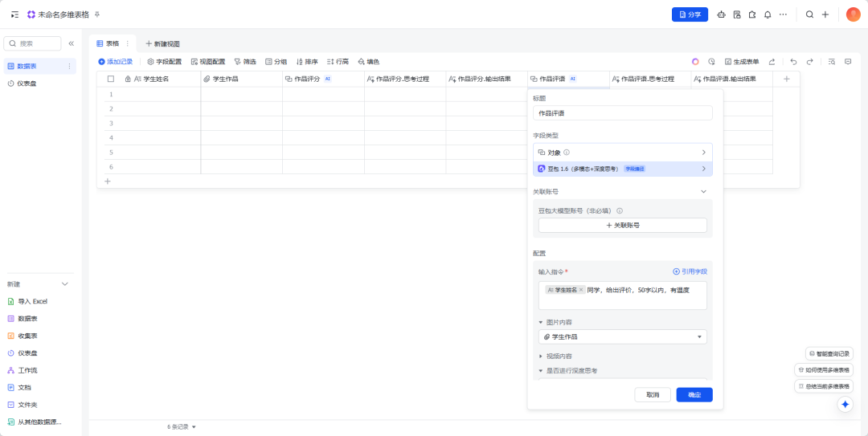Click the plus icon to add column
This screenshot has width=868, height=436.
[786, 79]
